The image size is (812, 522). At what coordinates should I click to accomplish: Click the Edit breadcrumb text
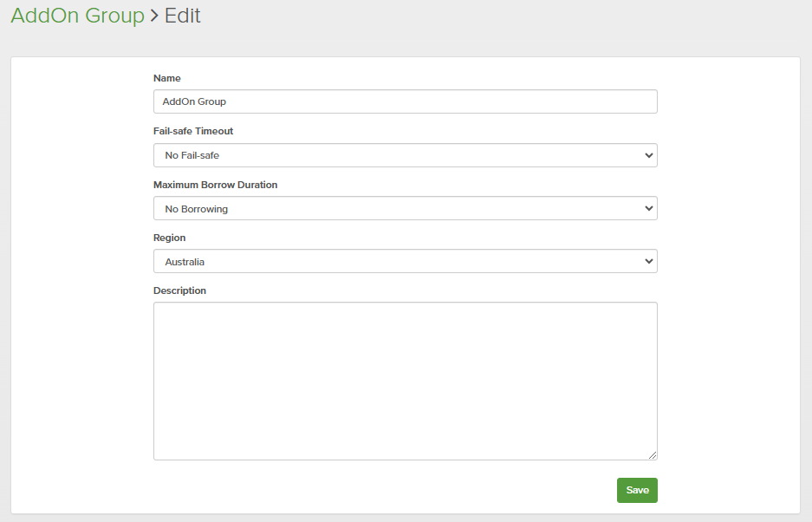[x=183, y=16]
